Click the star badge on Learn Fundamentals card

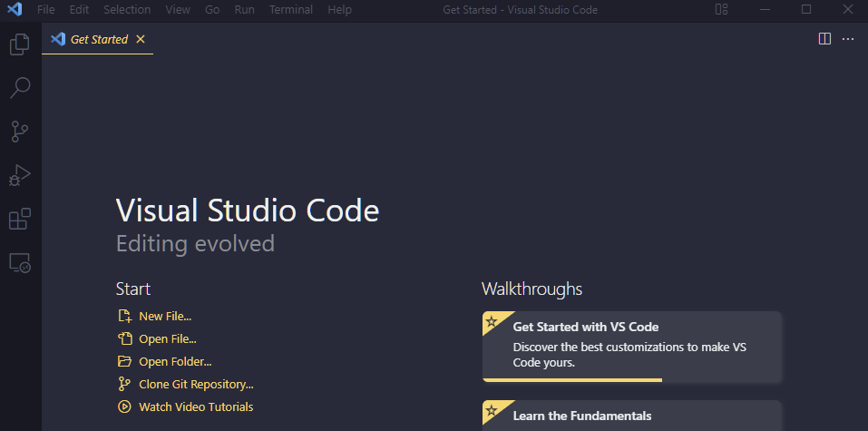coord(492,410)
